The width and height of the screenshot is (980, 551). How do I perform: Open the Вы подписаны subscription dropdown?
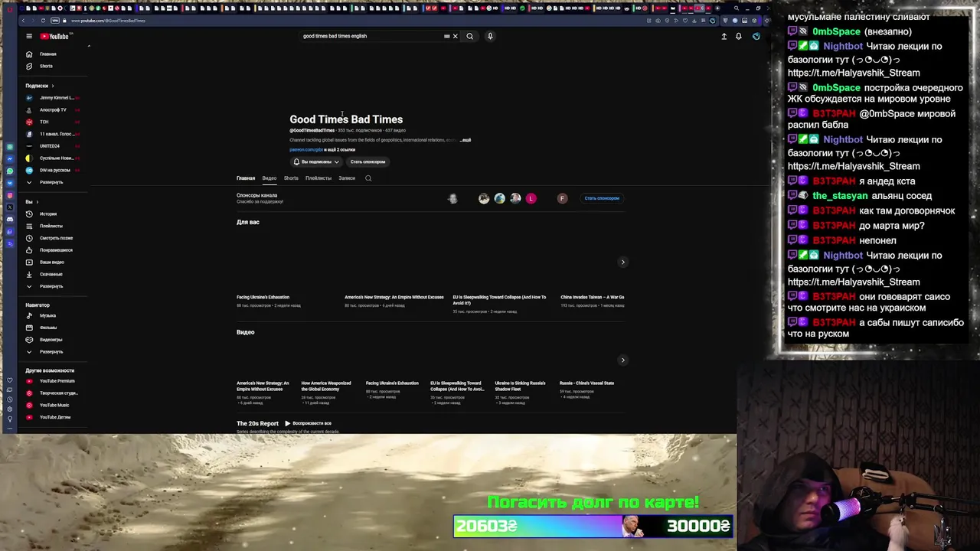[316, 161]
